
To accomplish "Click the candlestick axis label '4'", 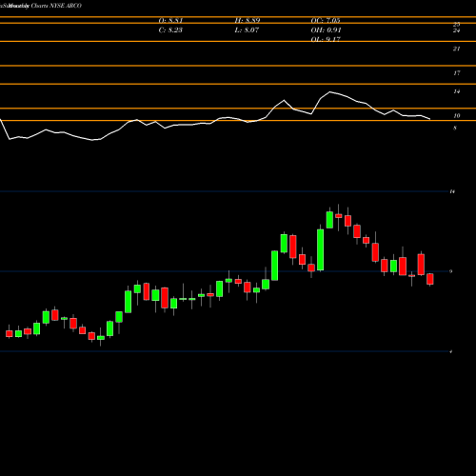I will [x=451, y=351].
